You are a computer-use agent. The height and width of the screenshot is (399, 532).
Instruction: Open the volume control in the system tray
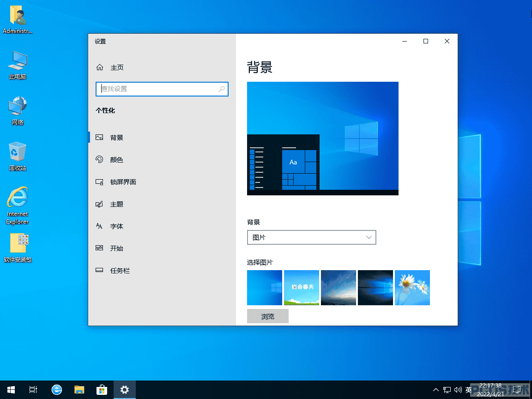[458, 390]
